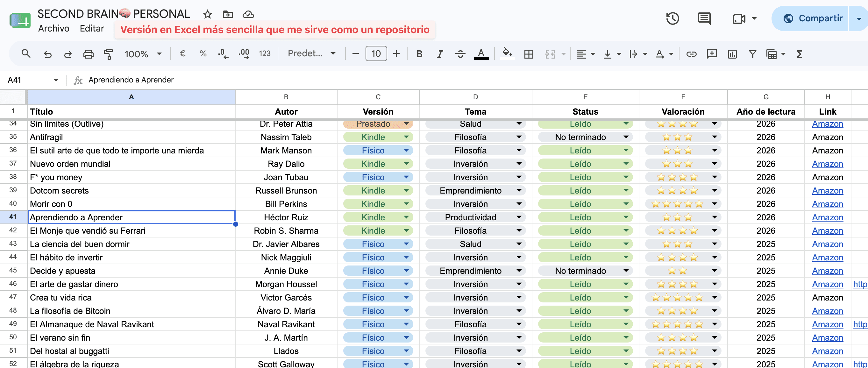
Task: Open Valoración dropdown for Morir con 0
Action: [714, 203]
